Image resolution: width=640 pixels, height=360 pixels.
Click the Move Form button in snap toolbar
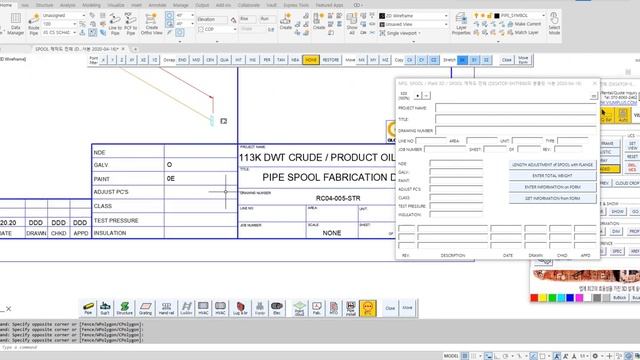coord(523,60)
